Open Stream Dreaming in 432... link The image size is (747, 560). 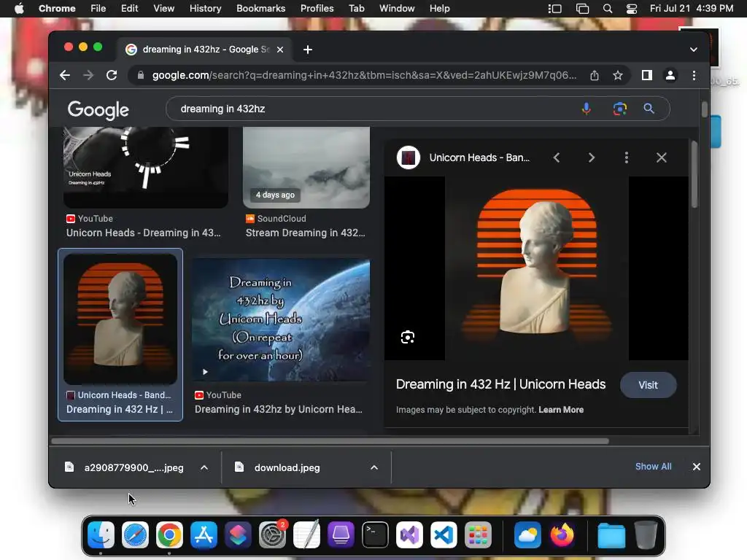tap(306, 233)
